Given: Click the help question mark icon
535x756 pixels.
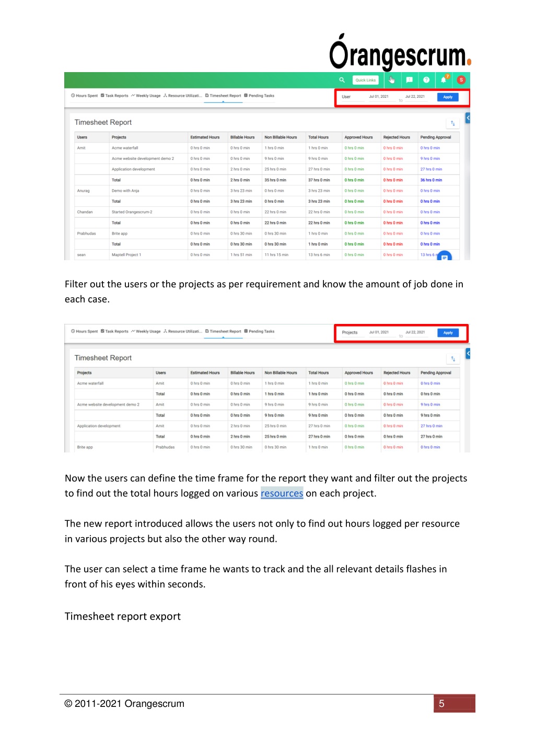Looking at the screenshot, I should click(x=426, y=80).
